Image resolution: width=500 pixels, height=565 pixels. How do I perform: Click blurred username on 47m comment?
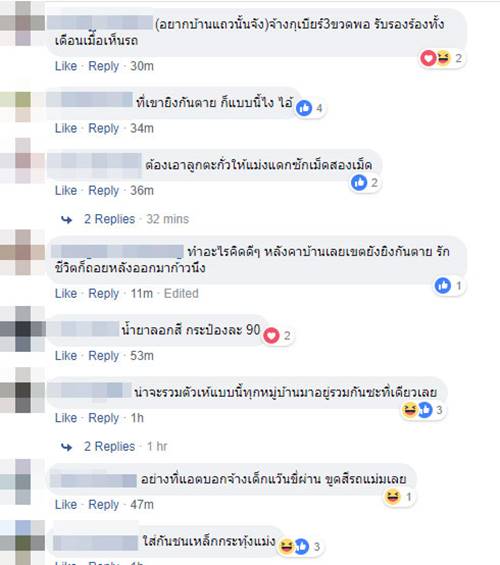[x=93, y=480]
